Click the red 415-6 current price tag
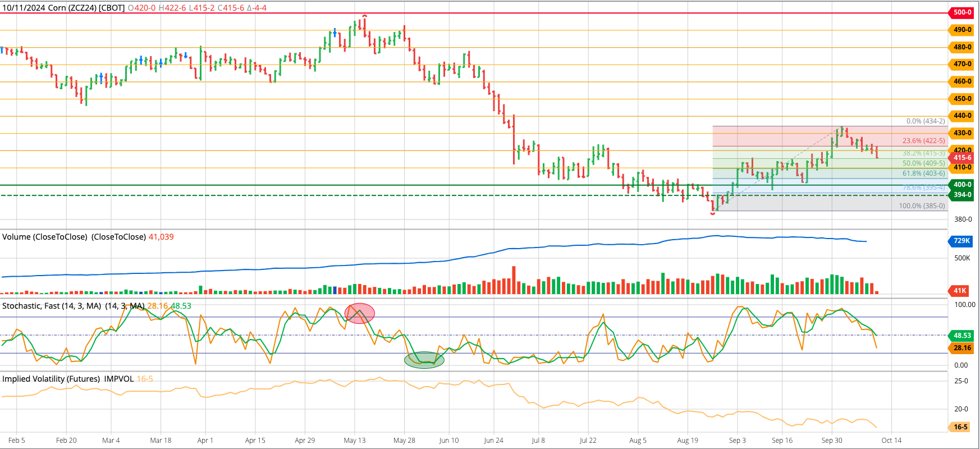 [962, 158]
